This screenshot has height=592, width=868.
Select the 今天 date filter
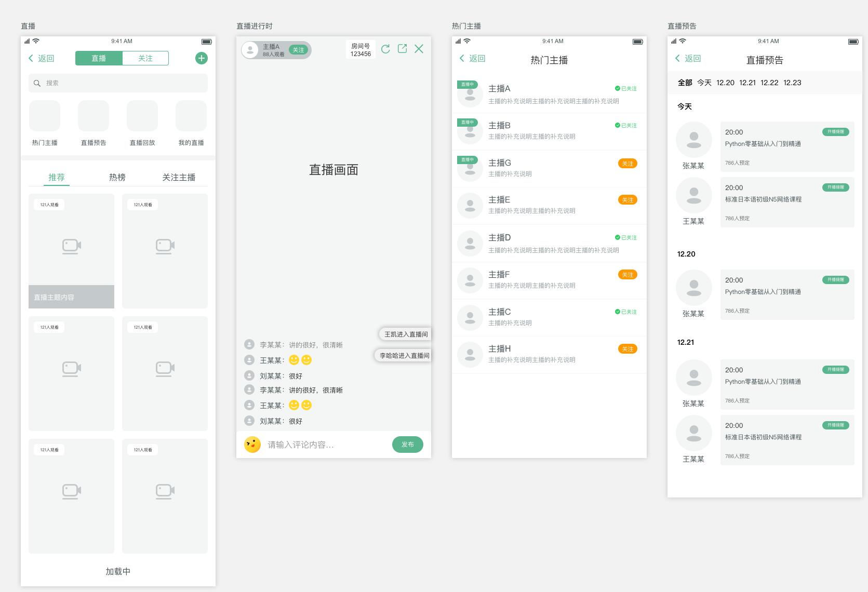[x=704, y=83]
